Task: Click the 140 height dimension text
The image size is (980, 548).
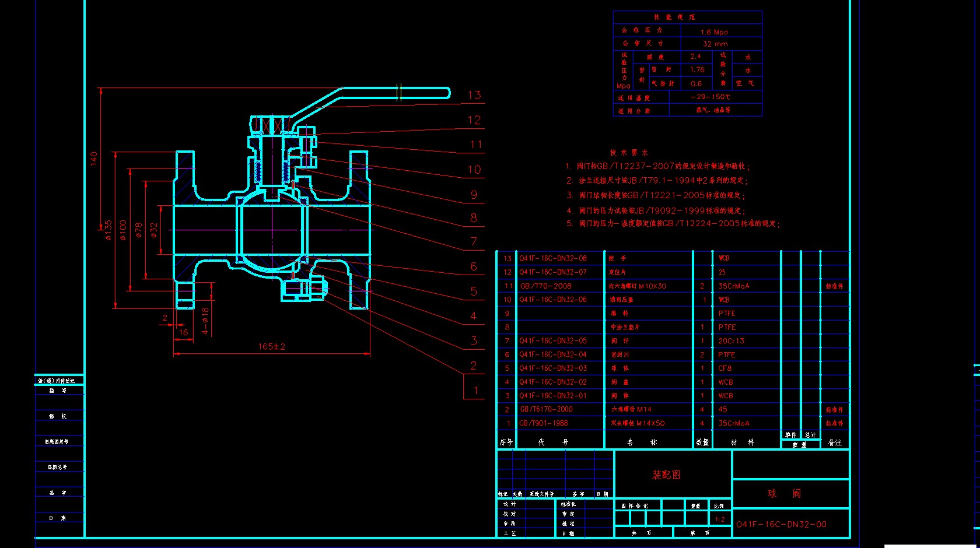Action: coord(94,159)
